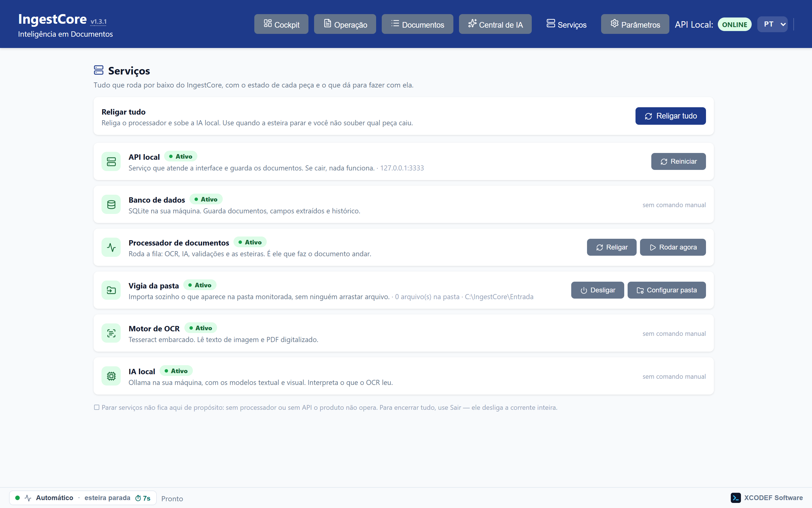Image resolution: width=812 pixels, height=508 pixels.
Task: Click the Motor de OCR scan icon
Action: [111, 333]
